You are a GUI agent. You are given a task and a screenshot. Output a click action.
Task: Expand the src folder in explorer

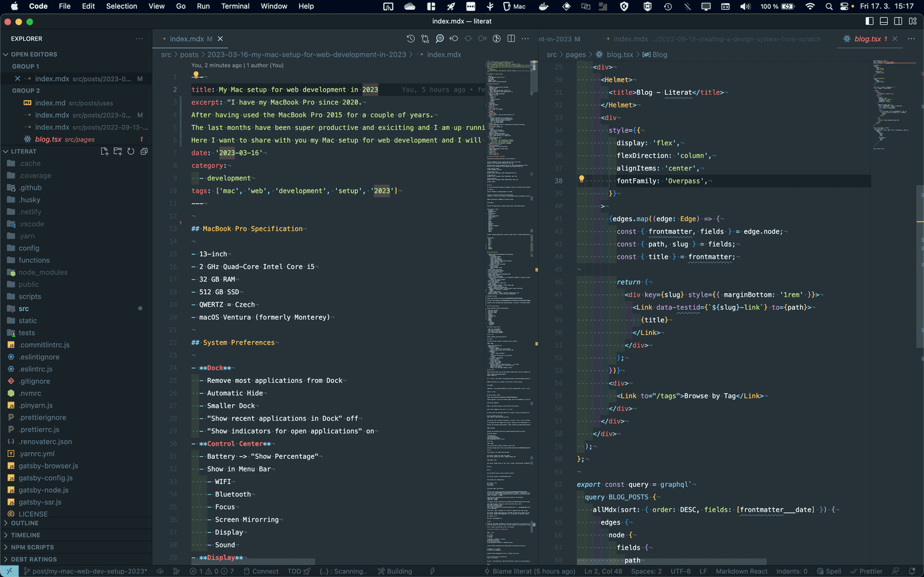pos(76,309)
